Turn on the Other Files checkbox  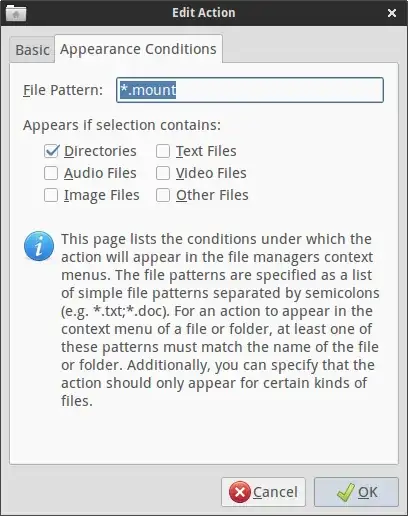tap(163, 195)
